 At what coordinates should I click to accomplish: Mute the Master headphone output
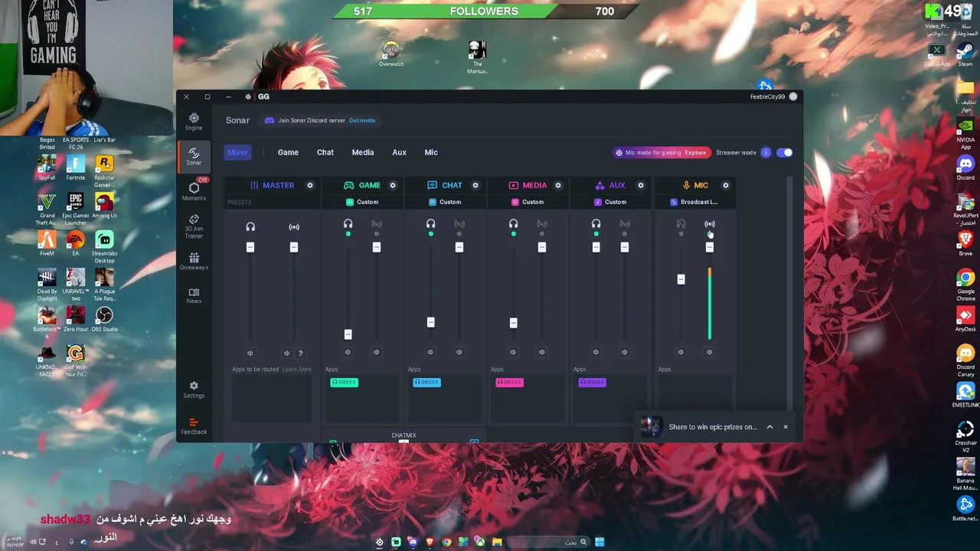click(x=250, y=353)
